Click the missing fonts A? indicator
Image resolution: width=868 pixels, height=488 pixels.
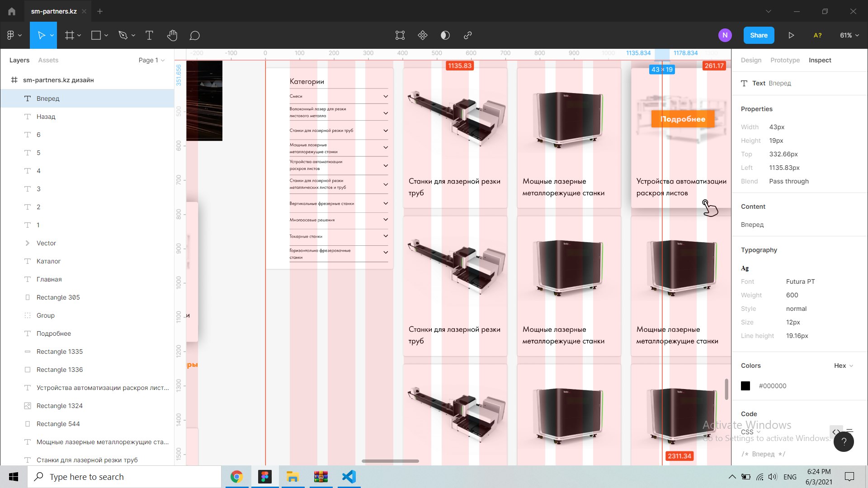click(x=817, y=35)
